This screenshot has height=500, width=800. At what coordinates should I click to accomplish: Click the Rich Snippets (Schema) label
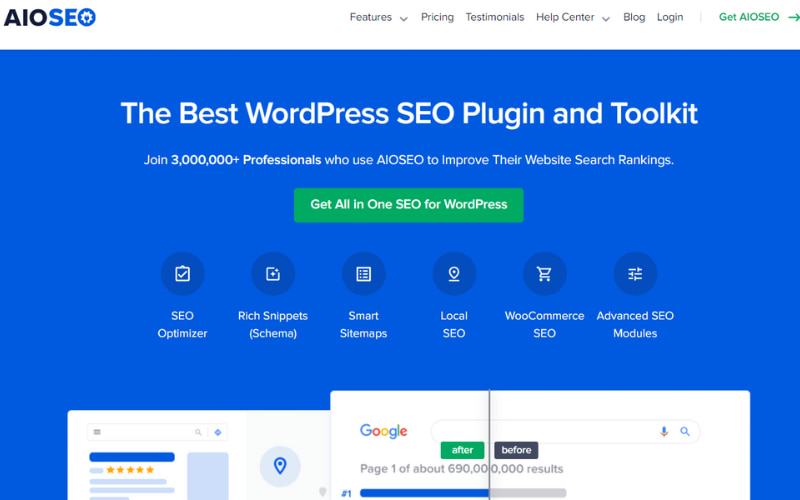coord(273,324)
